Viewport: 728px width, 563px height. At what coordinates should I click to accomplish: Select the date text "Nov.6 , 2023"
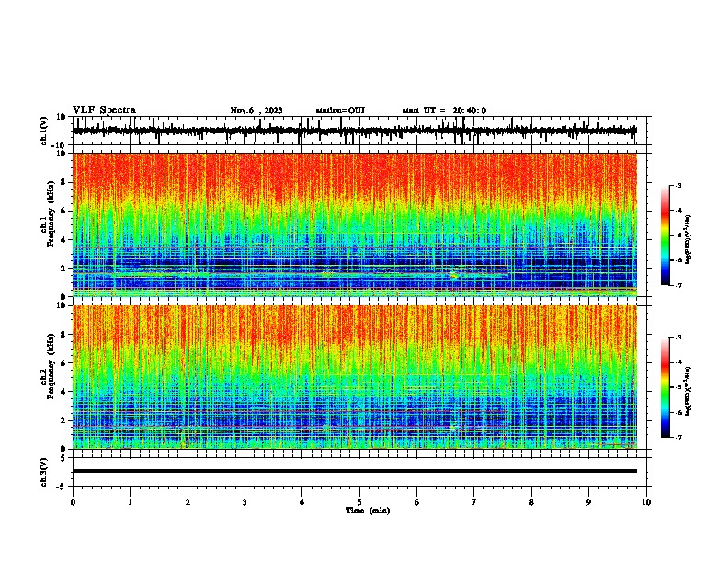click(x=256, y=110)
